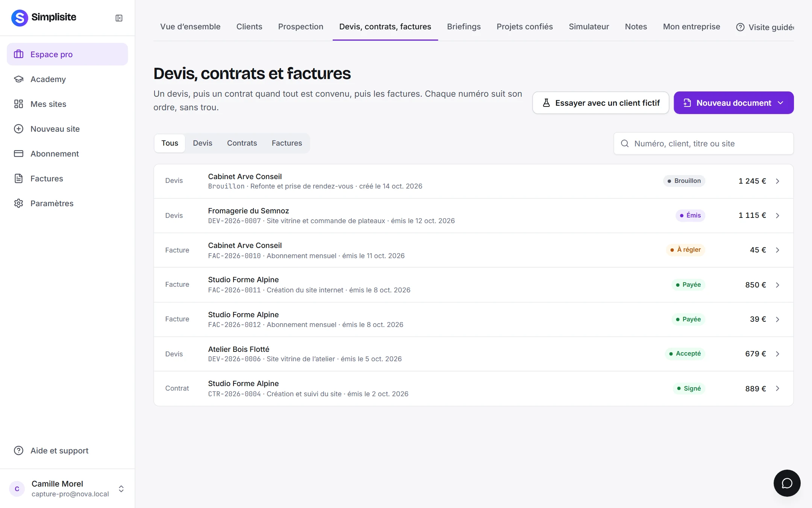Open Academy graduation cap icon
The image size is (812, 508).
pos(18,79)
